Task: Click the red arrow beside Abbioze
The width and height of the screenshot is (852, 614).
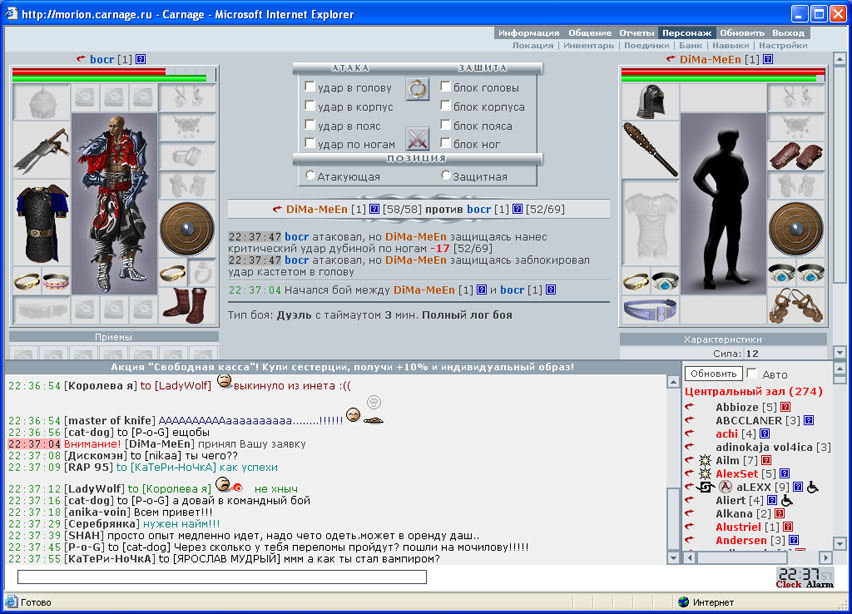Action: (x=690, y=406)
